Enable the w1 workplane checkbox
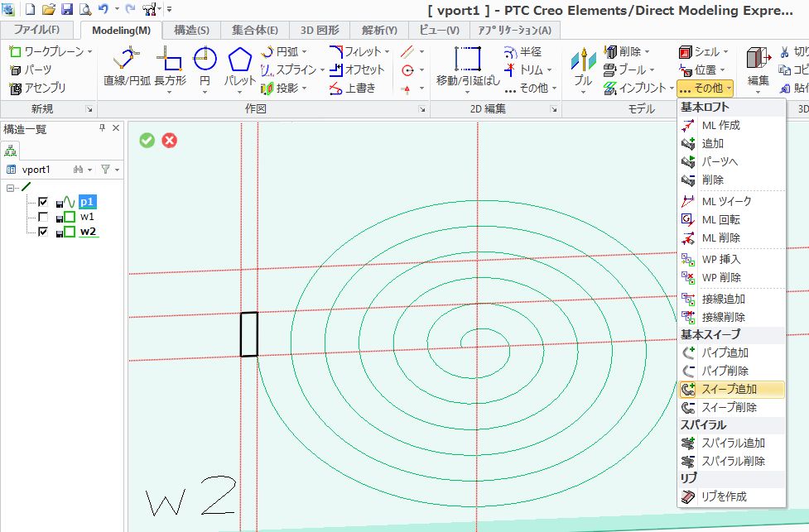This screenshot has height=532, width=809. [x=43, y=217]
